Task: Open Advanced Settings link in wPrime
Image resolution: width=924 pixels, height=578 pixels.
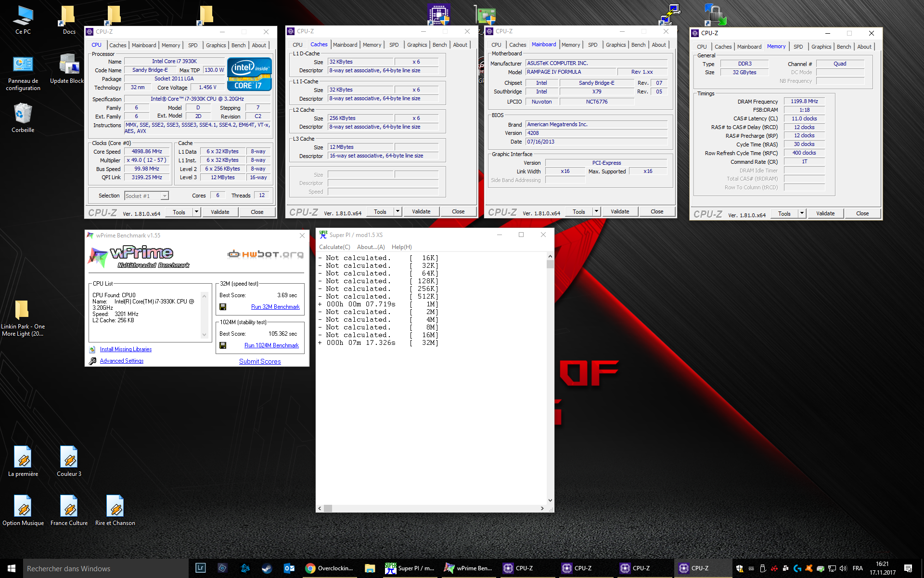Action: [122, 361]
